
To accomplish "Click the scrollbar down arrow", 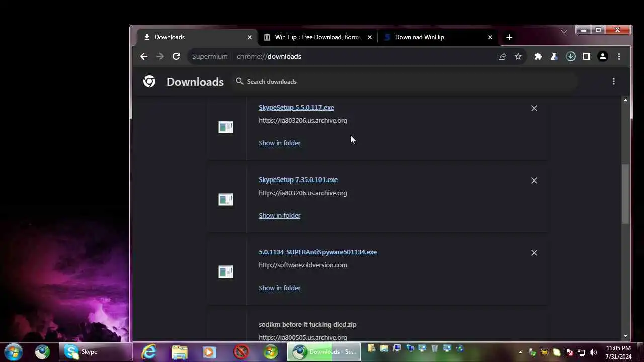I will [x=625, y=336].
